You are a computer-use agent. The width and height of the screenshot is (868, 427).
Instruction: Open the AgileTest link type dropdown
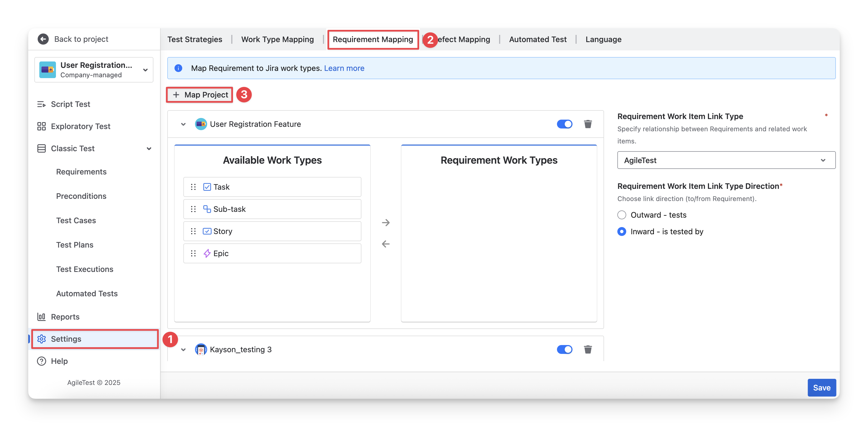click(726, 160)
